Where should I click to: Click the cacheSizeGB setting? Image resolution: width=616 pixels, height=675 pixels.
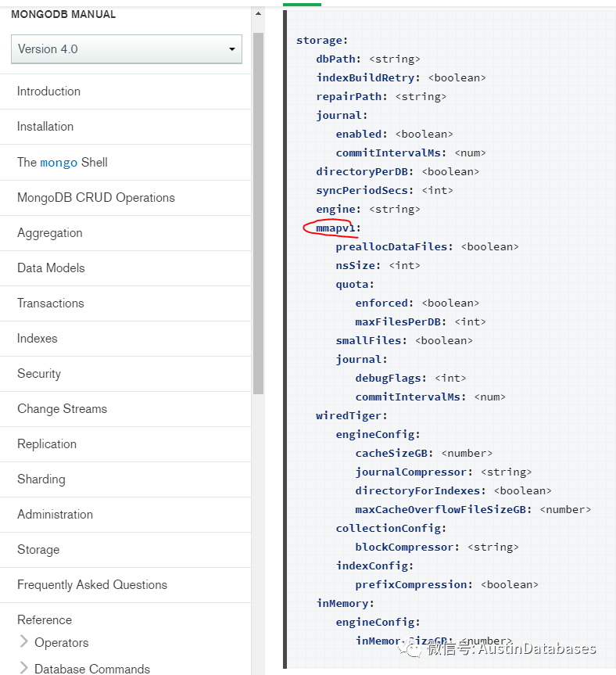[x=395, y=454]
